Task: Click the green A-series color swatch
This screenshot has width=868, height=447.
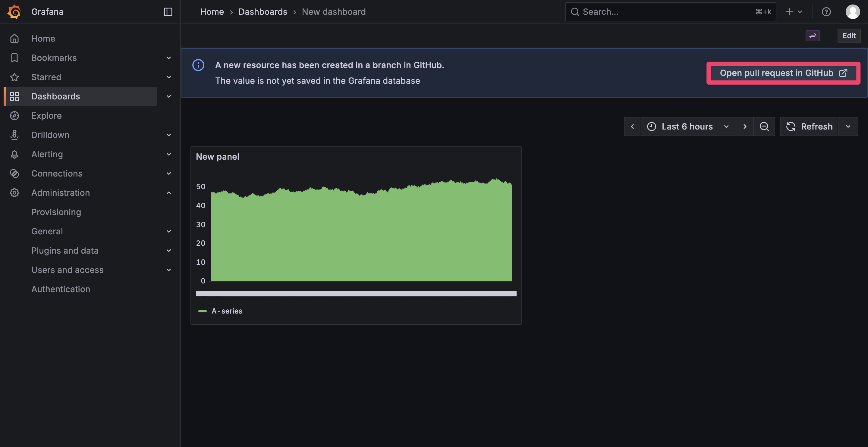Action: [203, 311]
